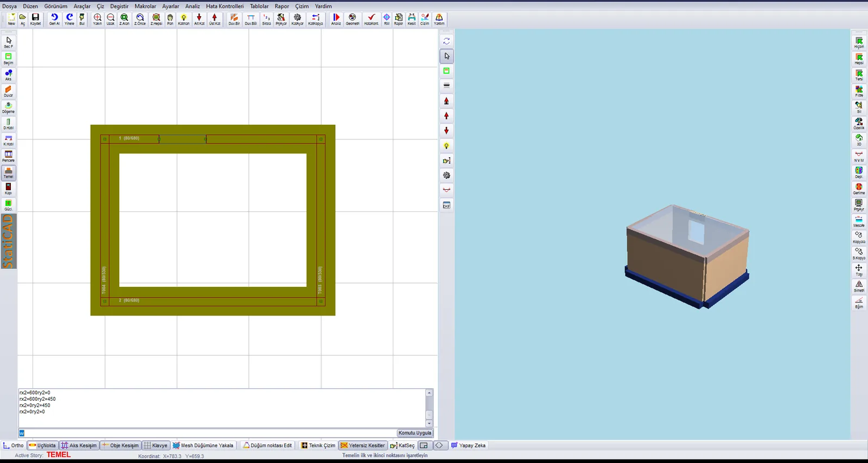Toggle Aks Kesişim snap
The height and width of the screenshot is (463, 868).
[79, 445]
